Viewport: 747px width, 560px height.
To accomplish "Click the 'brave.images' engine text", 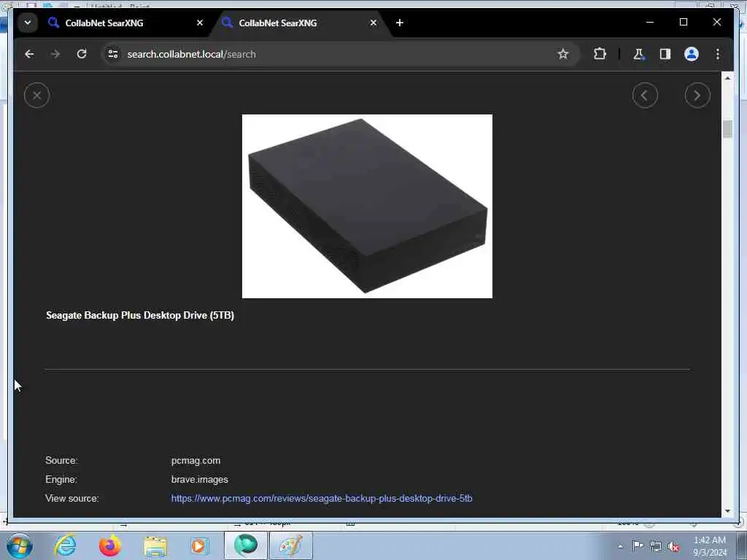I will coord(200,480).
